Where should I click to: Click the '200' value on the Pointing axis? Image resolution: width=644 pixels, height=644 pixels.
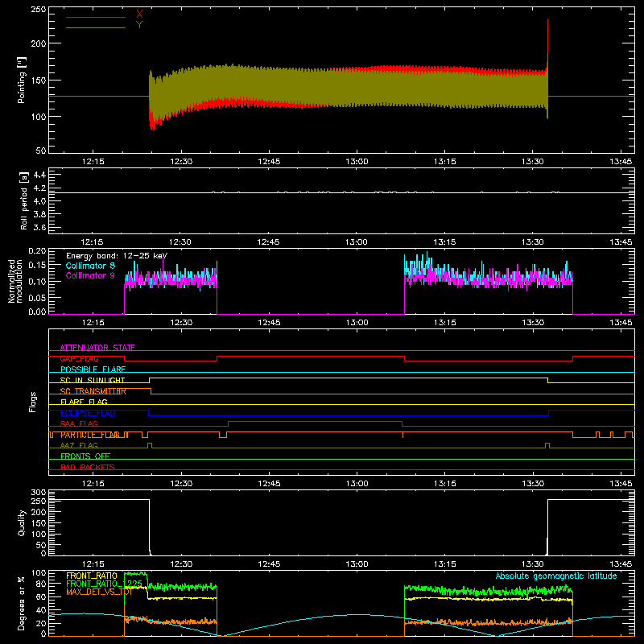(38, 43)
